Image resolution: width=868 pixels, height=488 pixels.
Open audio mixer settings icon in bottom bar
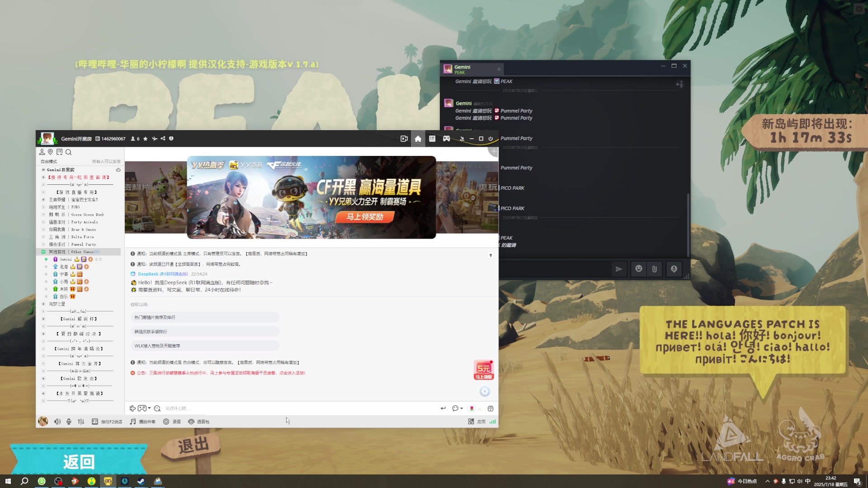click(81, 422)
